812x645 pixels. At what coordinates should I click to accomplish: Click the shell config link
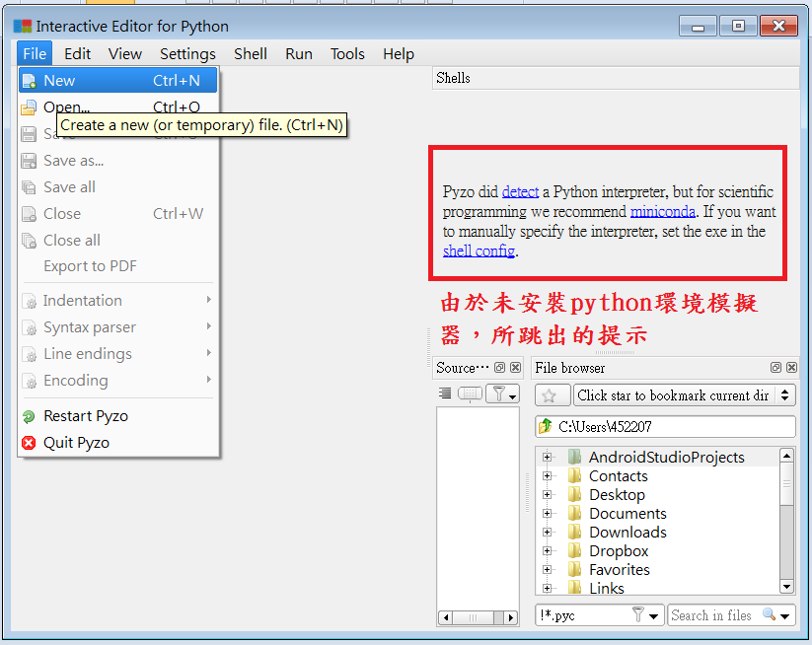[479, 251]
